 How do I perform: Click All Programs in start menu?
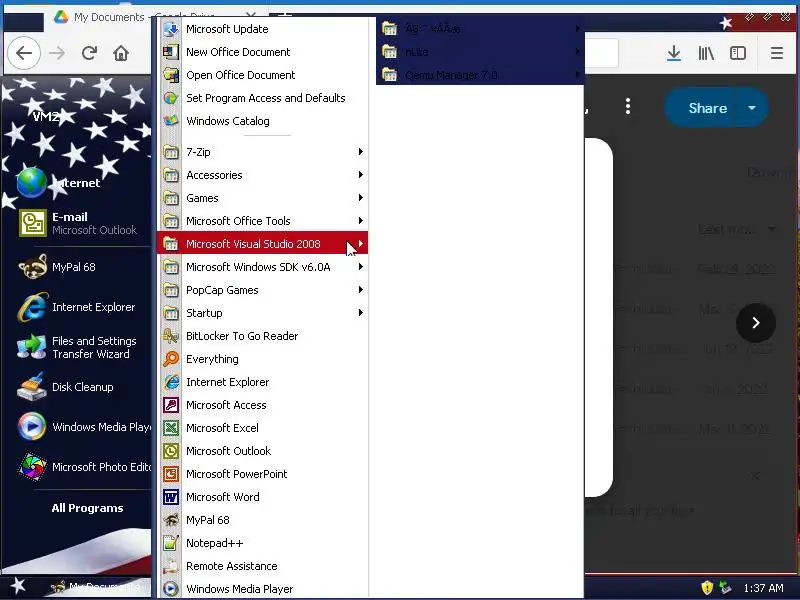coord(87,508)
